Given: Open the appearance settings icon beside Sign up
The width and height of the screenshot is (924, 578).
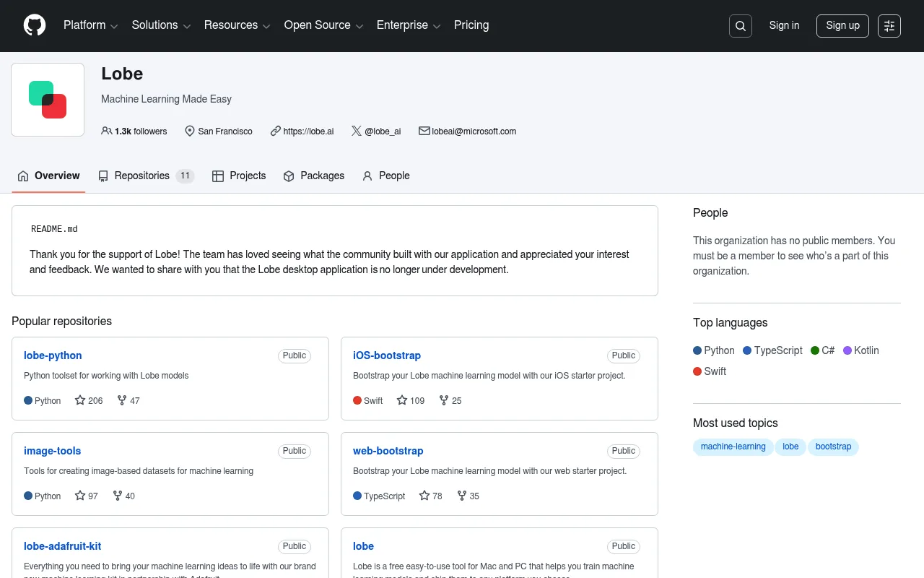Looking at the screenshot, I should point(889,26).
